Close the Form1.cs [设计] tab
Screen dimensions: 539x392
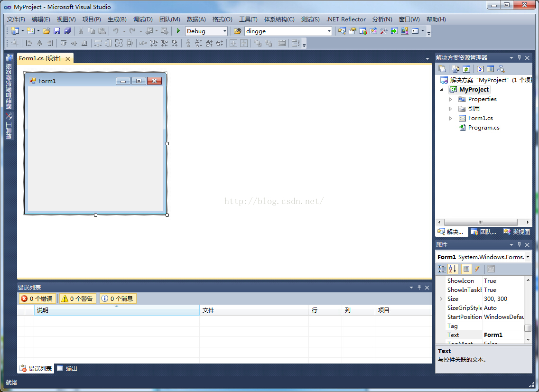68,59
